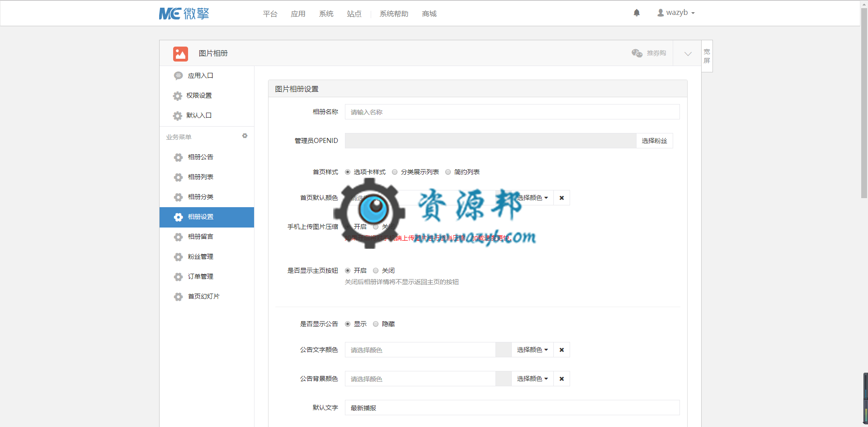
Task: Open the 商城 top menu
Action: coord(429,14)
